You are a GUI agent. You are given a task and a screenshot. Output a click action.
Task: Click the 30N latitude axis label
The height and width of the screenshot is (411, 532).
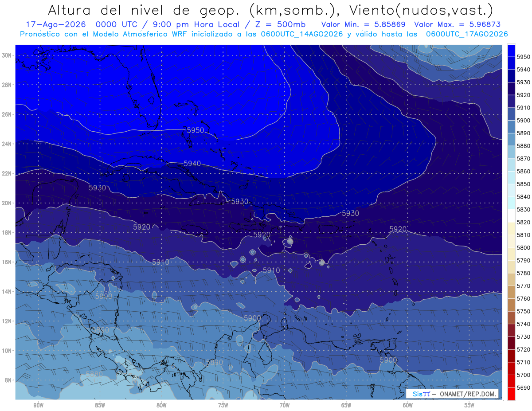tap(7, 55)
